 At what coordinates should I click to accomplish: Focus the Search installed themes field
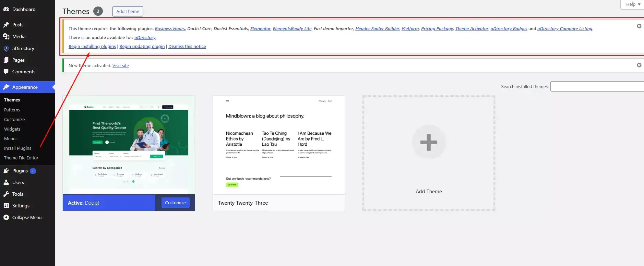point(597,86)
